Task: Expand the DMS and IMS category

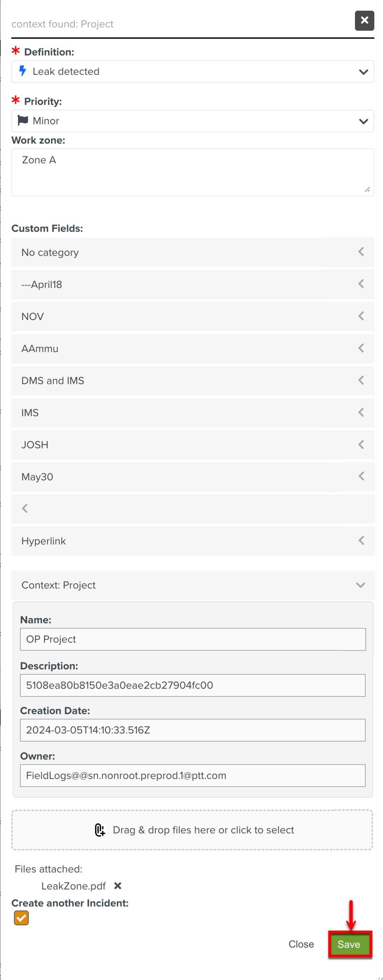Action: click(193, 381)
